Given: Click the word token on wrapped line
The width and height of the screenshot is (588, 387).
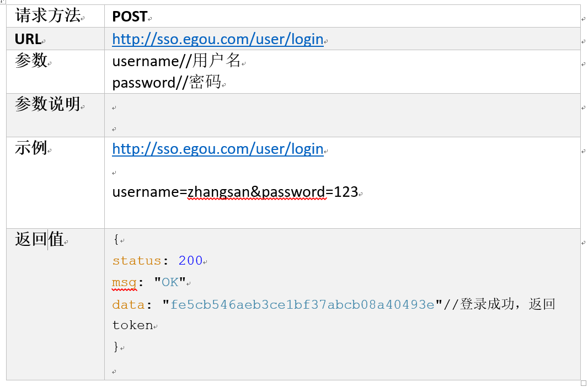Looking at the screenshot, I should click(x=132, y=325).
